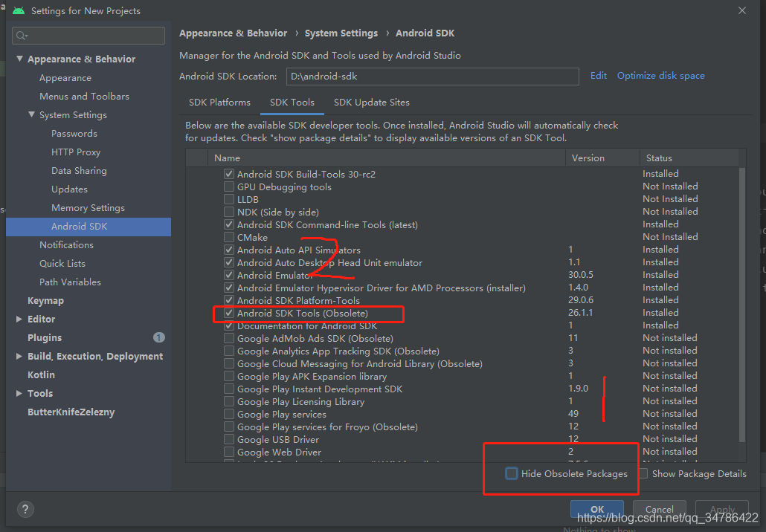This screenshot has height=532, width=766.
Task: Click the Apply button
Action: coord(722,508)
